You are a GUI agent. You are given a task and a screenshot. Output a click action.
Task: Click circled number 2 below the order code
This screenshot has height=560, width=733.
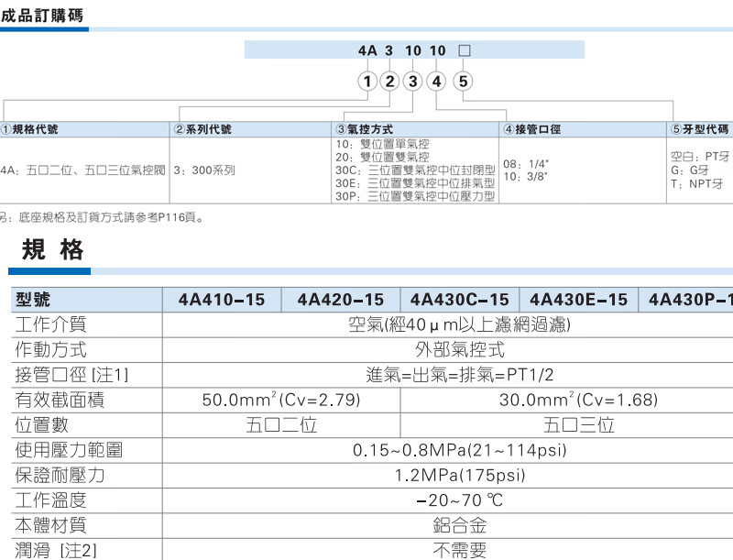pyautogui.click(x=390, y=82)
